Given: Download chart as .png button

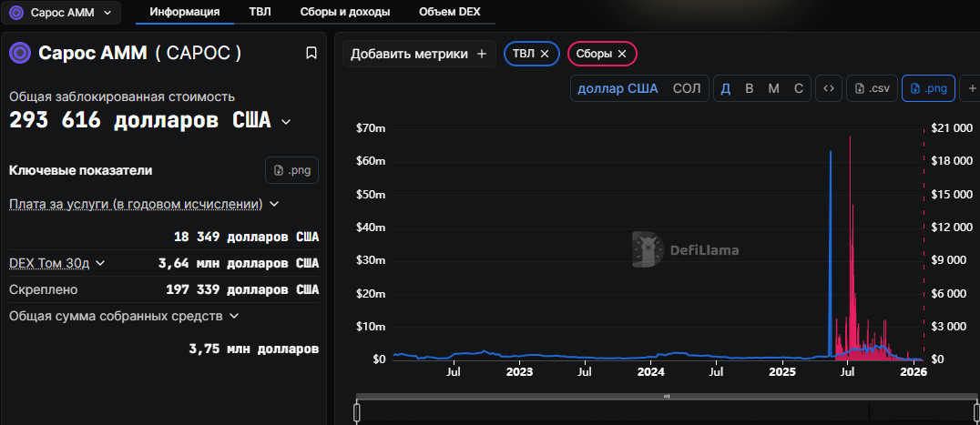Looking at the screenshot, I should point(928,88).
